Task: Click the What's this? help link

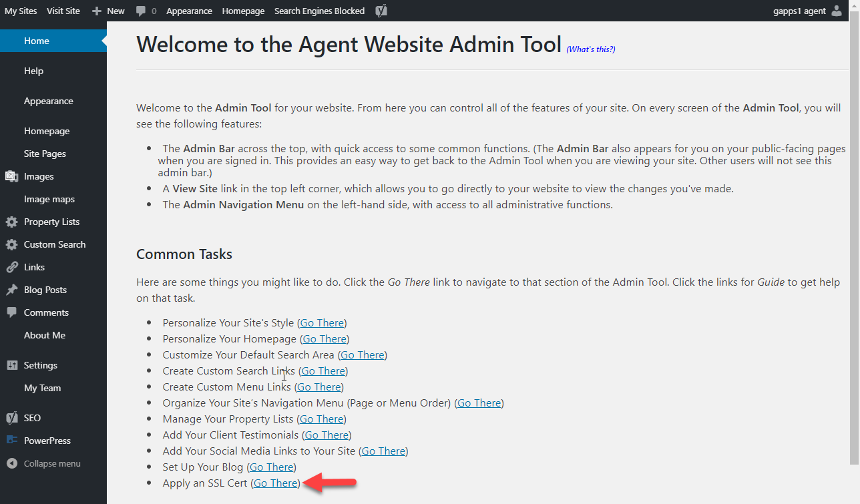Action: tap(590, 49)
